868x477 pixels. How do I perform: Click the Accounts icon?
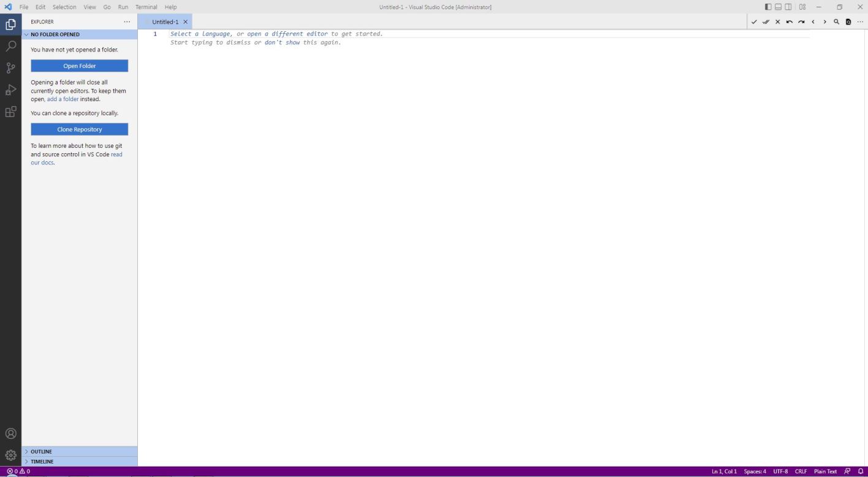click(x=10, y=433)
